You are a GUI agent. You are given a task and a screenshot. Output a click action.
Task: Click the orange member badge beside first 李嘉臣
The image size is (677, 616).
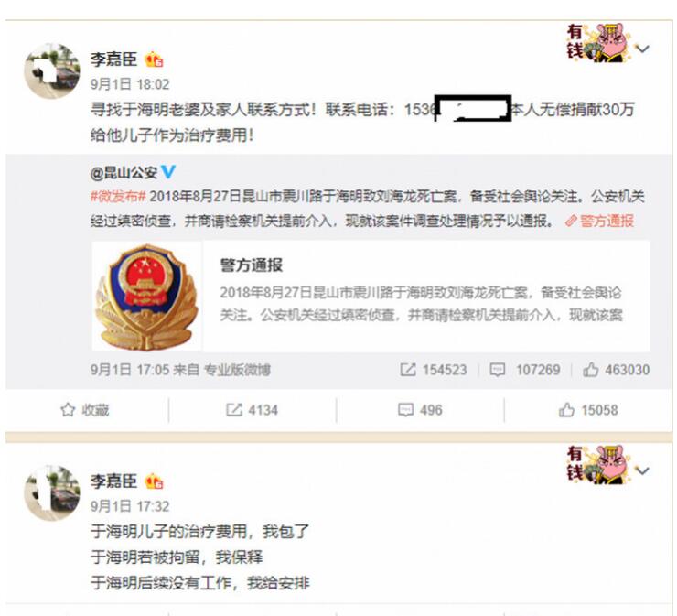tap(154, 59)
